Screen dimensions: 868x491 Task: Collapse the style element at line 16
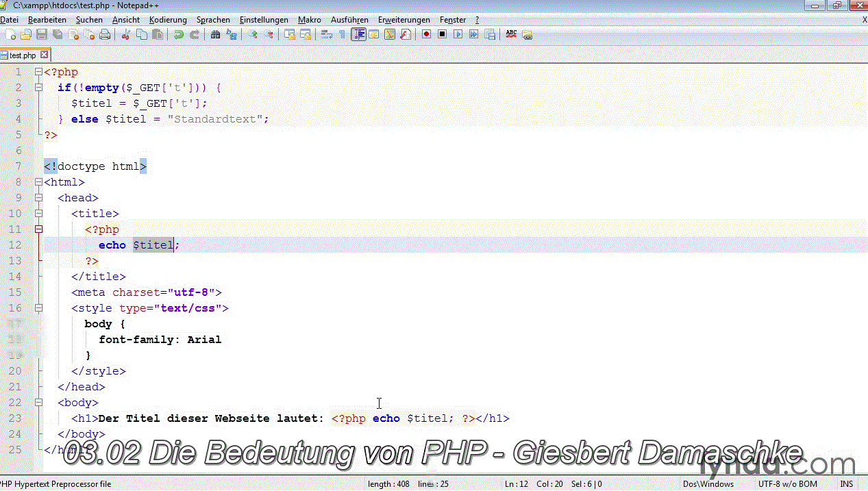tap(38, 308)
